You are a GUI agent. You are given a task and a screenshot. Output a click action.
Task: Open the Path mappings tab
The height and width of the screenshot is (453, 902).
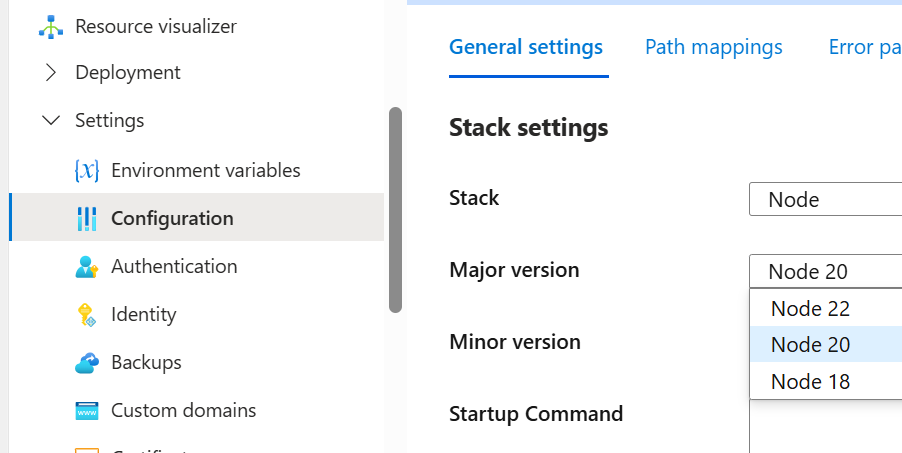pos(714,47)
